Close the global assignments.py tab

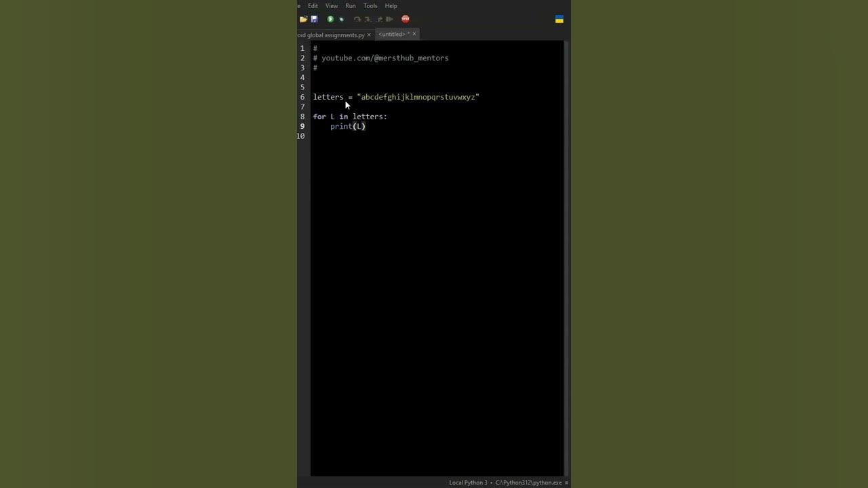click(369, 35)
